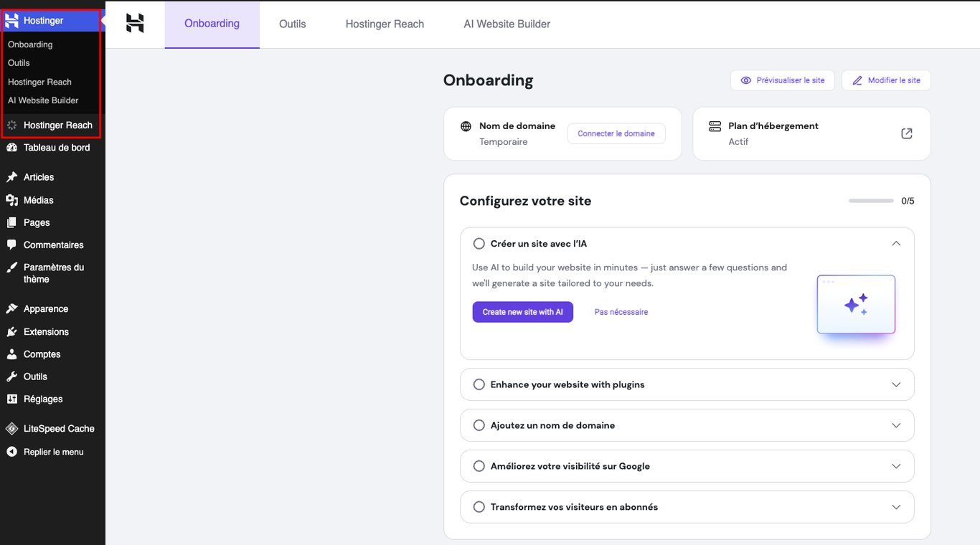Screen dimensions: 980x545
Task: Expand Améliorez votre visibilité sur Google chevron
Action: [x=896, y=466]
